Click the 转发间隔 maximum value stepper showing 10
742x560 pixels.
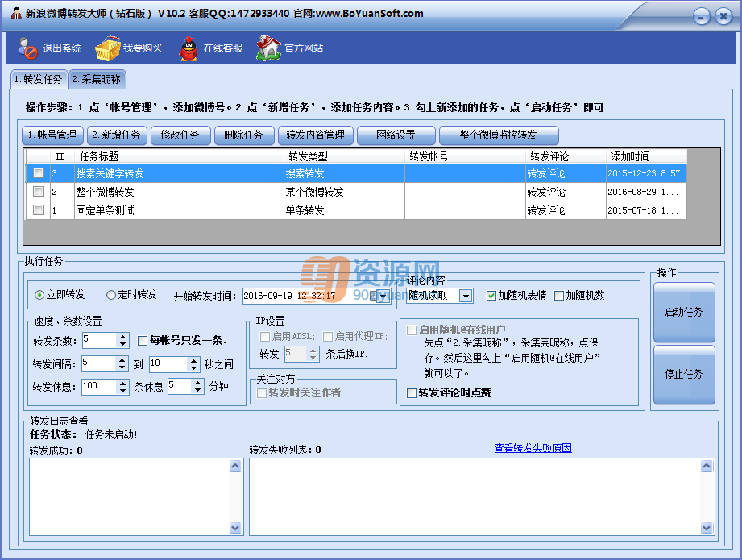point(193,364)
